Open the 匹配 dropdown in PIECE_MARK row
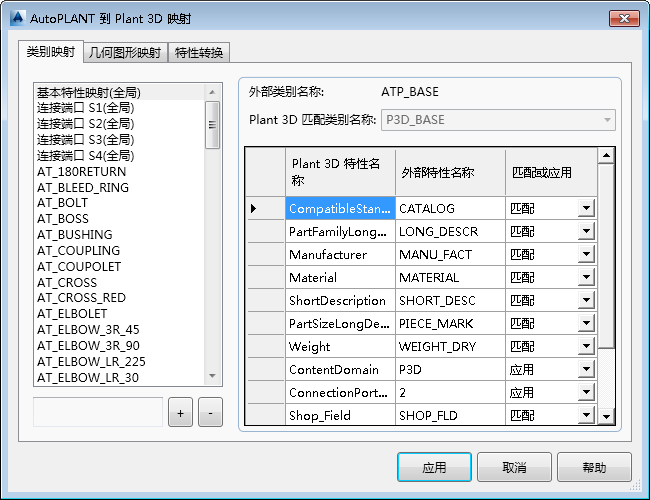This screenshot has width=650, height=500. point(586,323)
